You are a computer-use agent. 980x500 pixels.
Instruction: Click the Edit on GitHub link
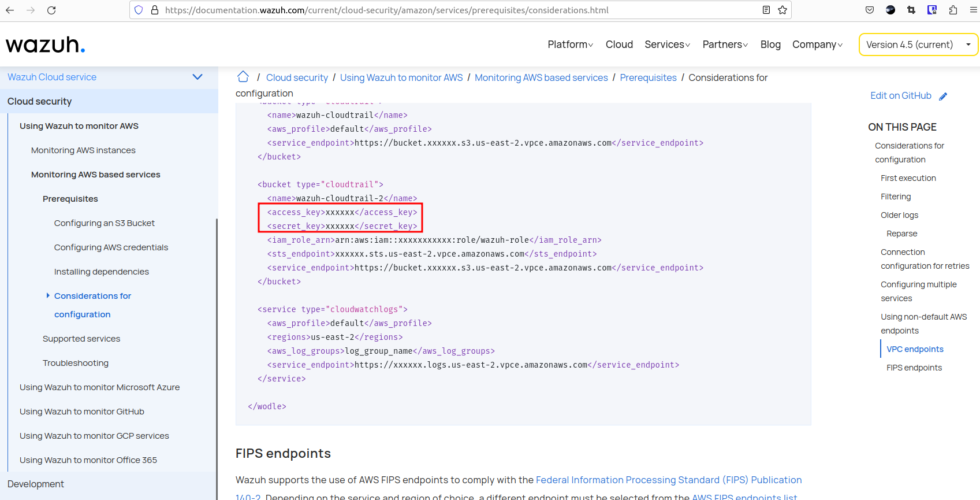901,96
